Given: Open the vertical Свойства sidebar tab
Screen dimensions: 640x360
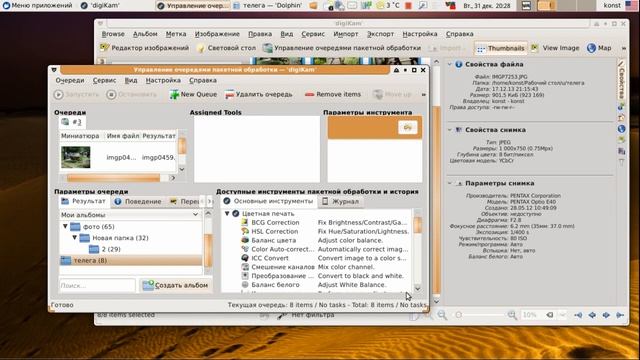Looking at the screenshot, I should pyautogui.click(x=621, y=81).
